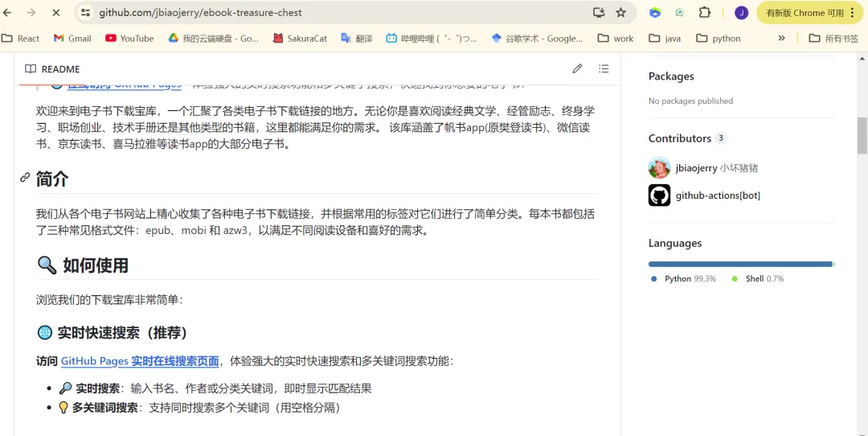Screen dimensions: 868x436
Task: Open the SakuraCat bookmark
Action: coord(300,39)
